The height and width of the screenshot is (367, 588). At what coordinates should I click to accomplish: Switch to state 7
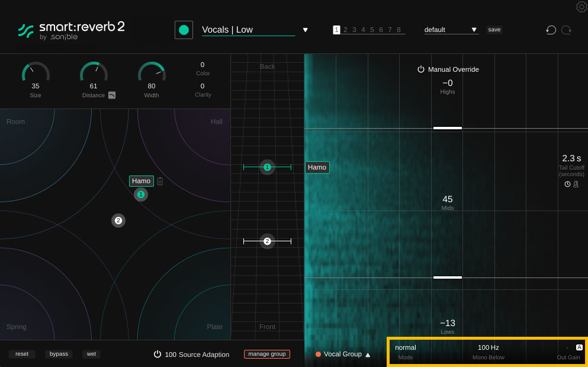pos(390,30)
